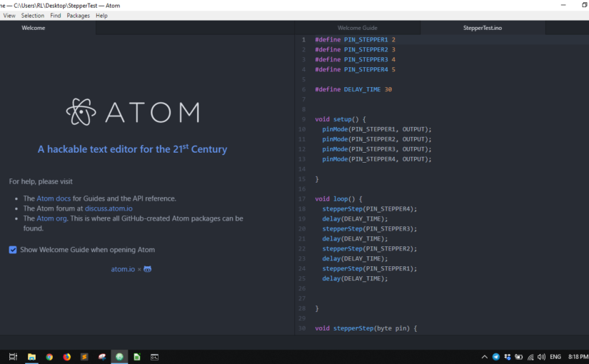The width and height of the screenshot is (589, 364).
Task: Show hidden system tray icons
Action: coord(485,357)
